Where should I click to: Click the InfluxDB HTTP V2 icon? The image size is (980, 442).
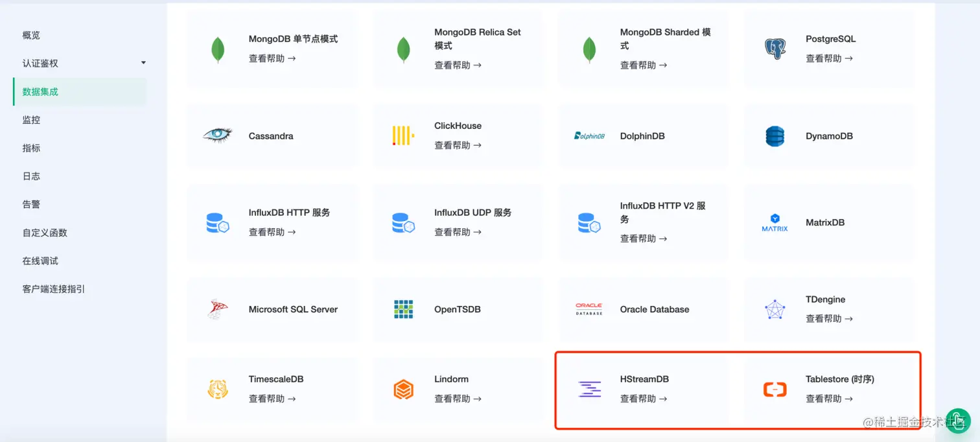pos(589,223)
